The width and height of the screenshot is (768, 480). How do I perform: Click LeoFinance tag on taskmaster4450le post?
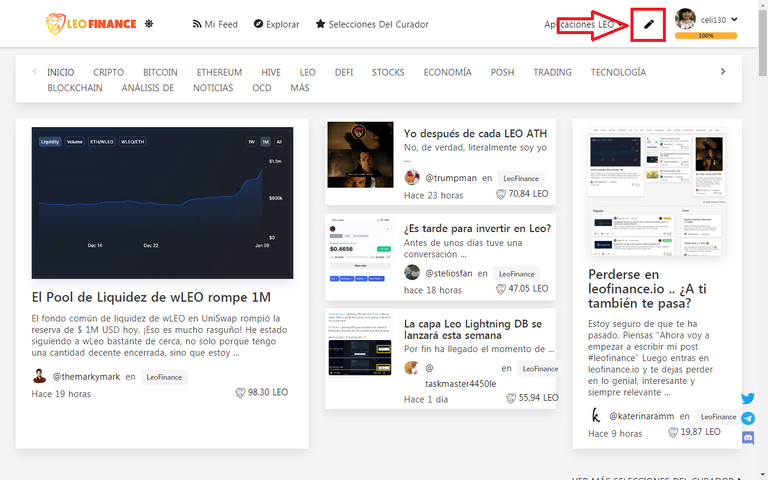[540, 369]
